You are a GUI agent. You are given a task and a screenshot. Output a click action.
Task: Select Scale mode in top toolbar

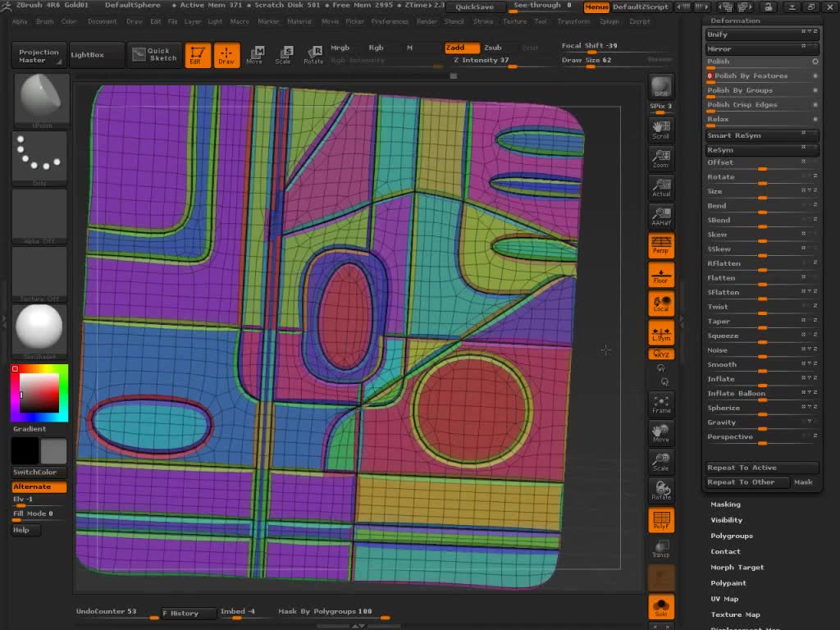tap(283, 55)
